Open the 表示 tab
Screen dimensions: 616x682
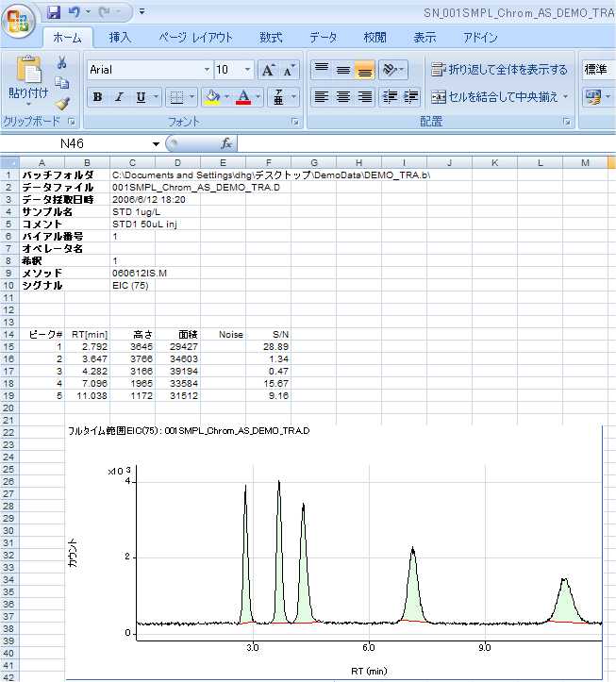425,38
